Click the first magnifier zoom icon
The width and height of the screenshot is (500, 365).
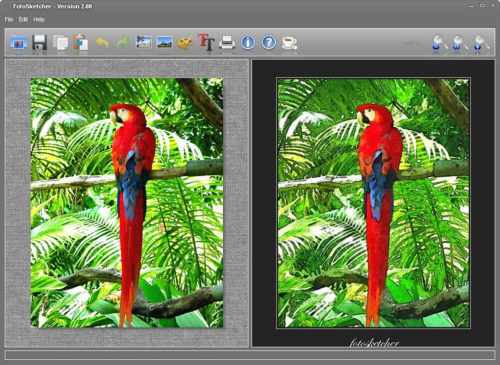tap(437, 44)
